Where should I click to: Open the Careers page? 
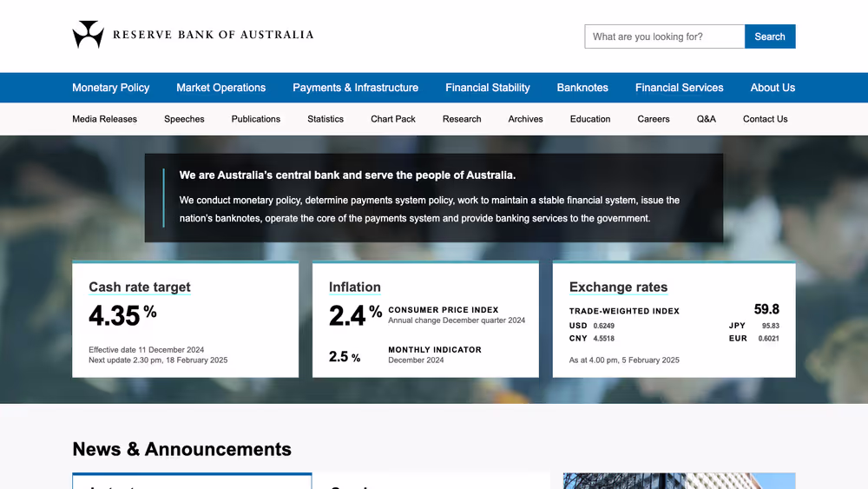pos(654,119)
